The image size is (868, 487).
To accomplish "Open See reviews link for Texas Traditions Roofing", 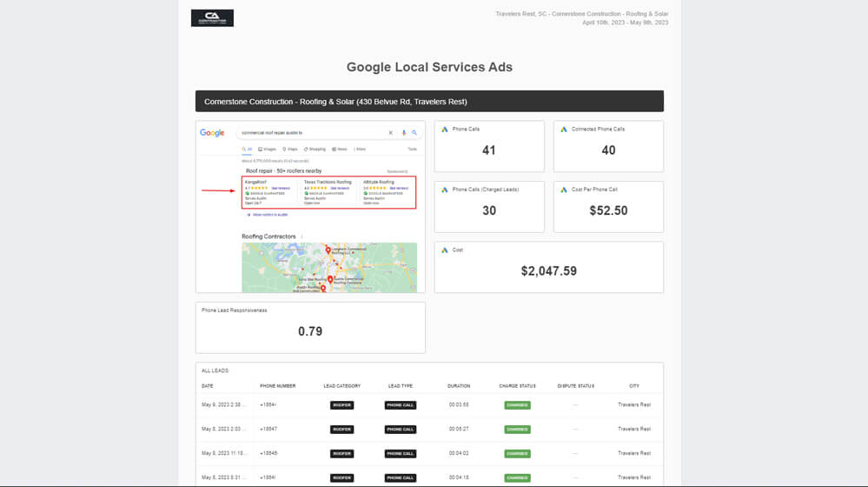I will tap(340, 189).
